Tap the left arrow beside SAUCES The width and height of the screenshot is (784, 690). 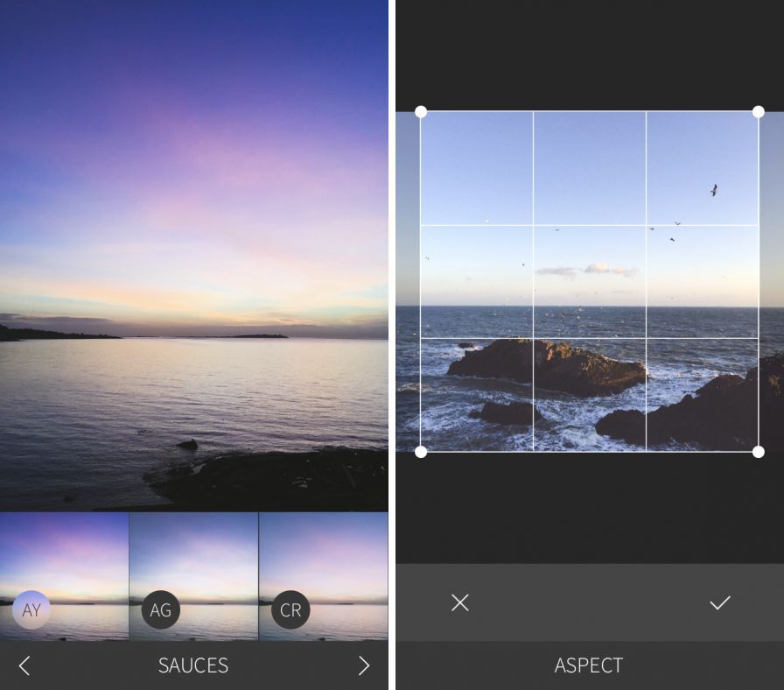[24, 665]
